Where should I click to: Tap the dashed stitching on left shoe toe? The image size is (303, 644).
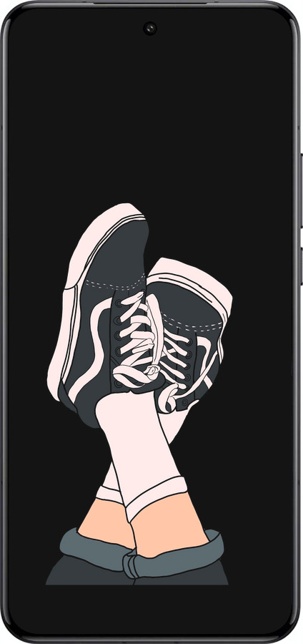pyautogui.click(x=115, y=283)
